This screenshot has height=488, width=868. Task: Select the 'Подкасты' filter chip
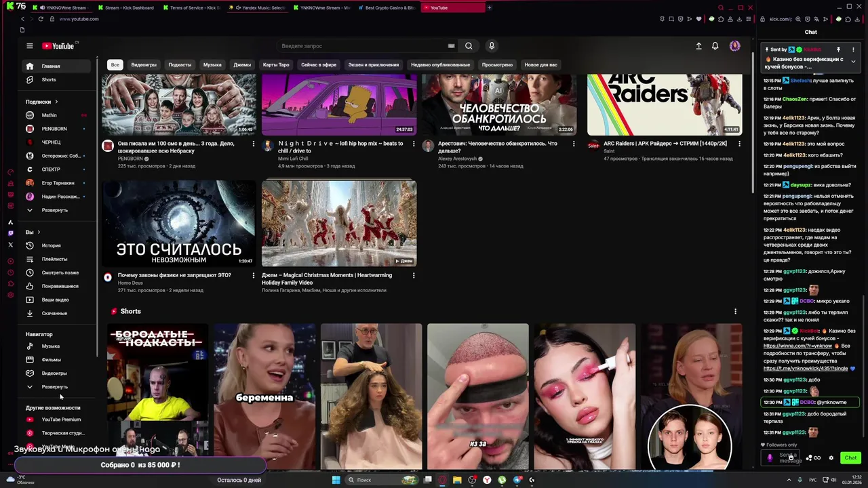180,65
